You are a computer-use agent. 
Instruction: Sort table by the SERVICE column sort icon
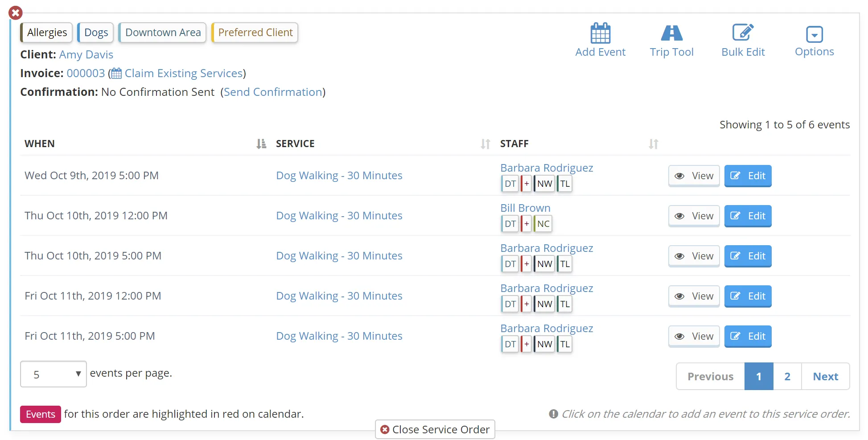tap(485, 144)
